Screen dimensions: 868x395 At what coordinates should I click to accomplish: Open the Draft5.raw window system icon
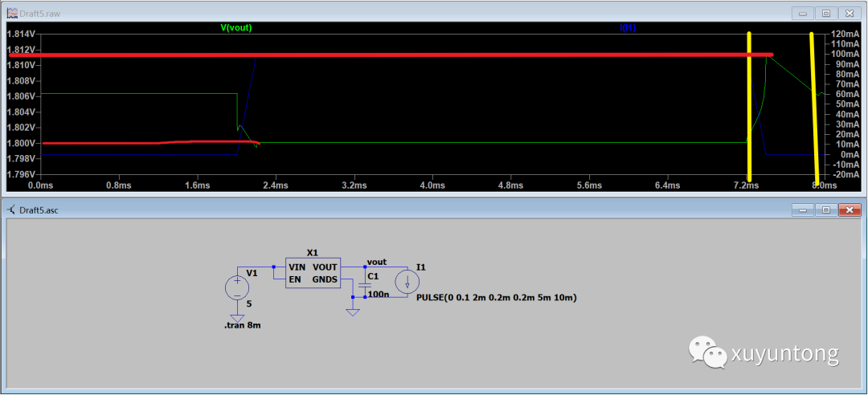(x=11, y=13)
